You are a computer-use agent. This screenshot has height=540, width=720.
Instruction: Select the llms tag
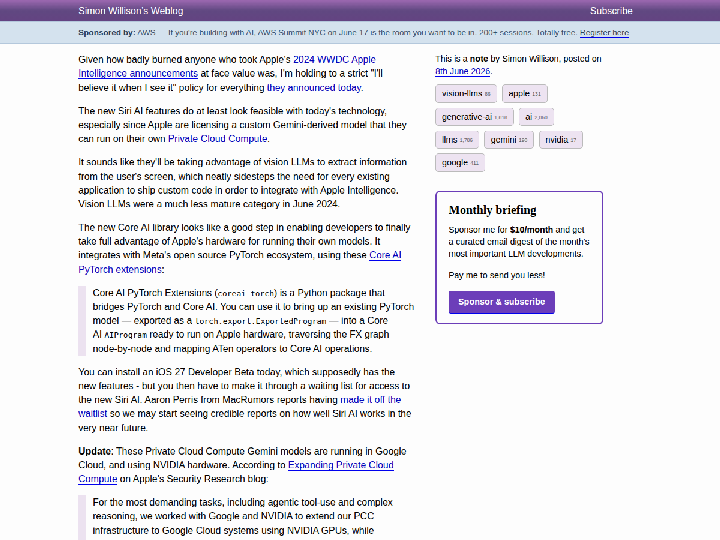tap(457, 140)
